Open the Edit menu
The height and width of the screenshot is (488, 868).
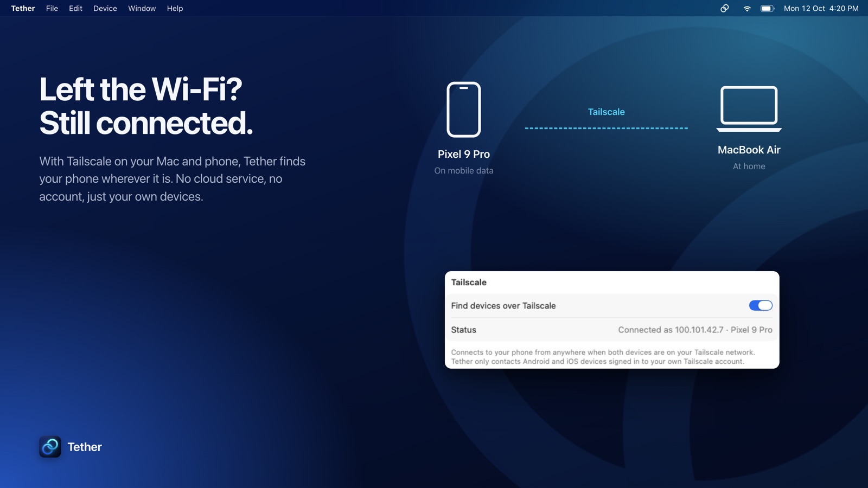coord(75,8)
